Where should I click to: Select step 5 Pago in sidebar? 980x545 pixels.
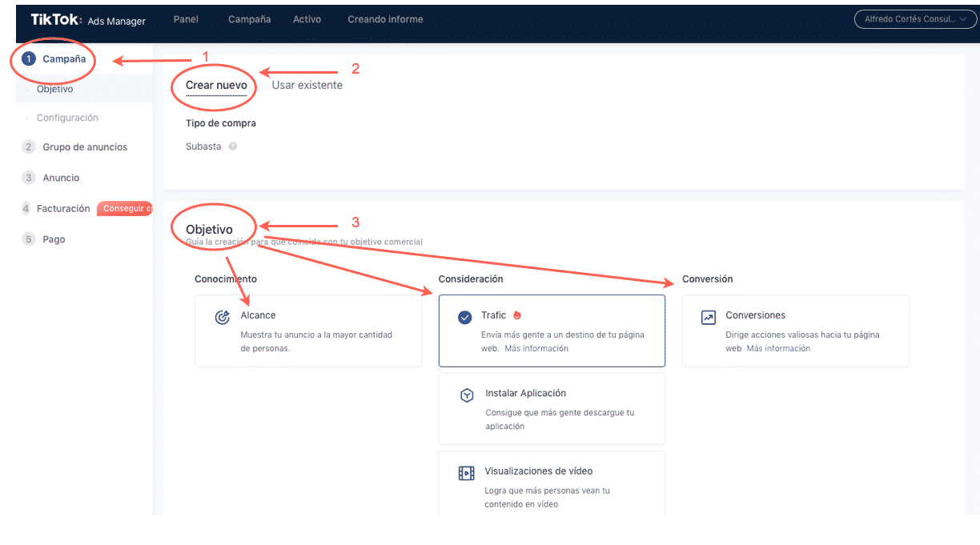click(53, 238)
